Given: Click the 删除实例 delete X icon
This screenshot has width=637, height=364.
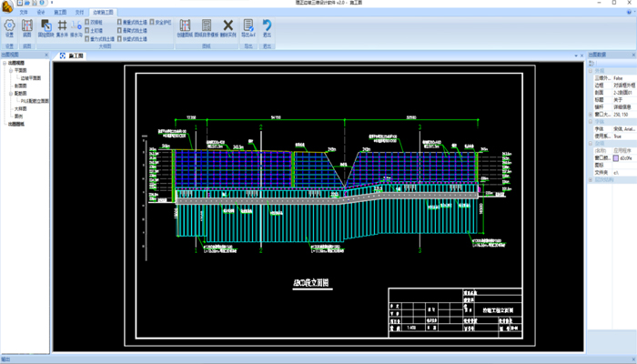Looking at the screenshot, I should click(x=228, y=27).
